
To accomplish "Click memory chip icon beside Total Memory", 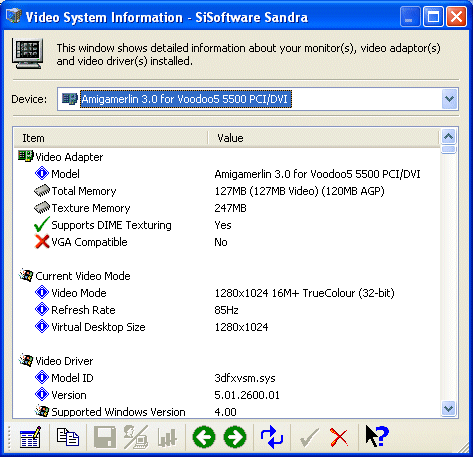I will coord(42,191).
